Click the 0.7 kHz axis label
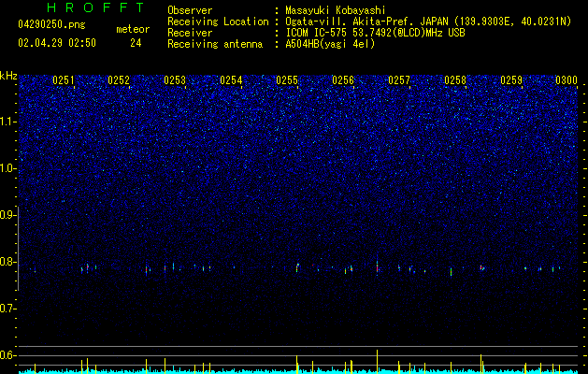Image resolution: width=588 pixels, height=374 pixels. [7, 309]
